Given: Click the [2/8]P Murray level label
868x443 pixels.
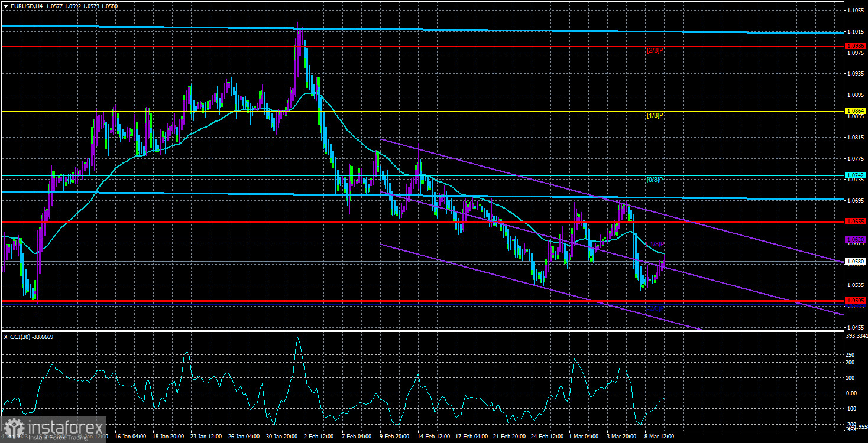Looking at the screenshot, I should click(656, 51).
